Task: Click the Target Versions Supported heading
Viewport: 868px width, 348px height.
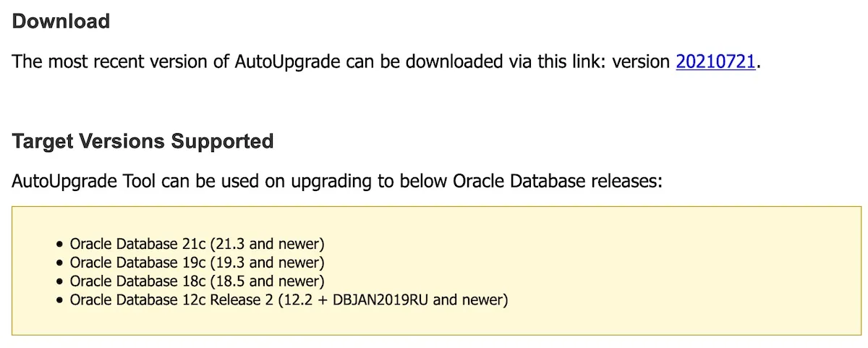Action: 142,140
